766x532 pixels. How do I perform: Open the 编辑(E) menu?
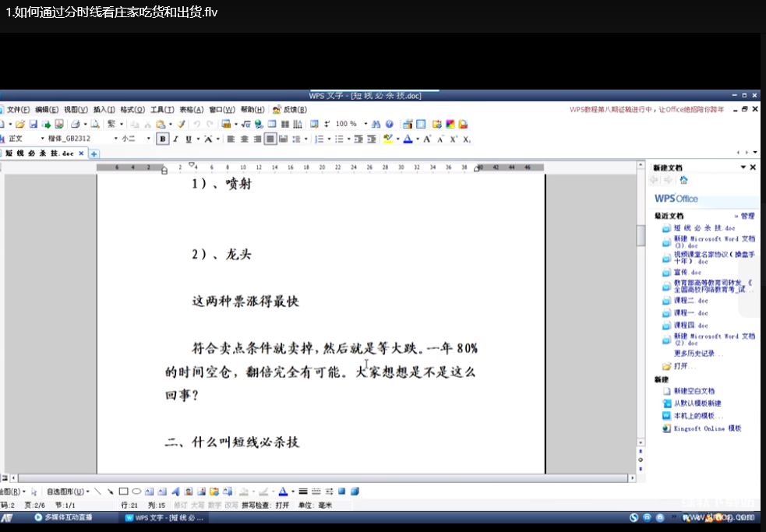47,109
